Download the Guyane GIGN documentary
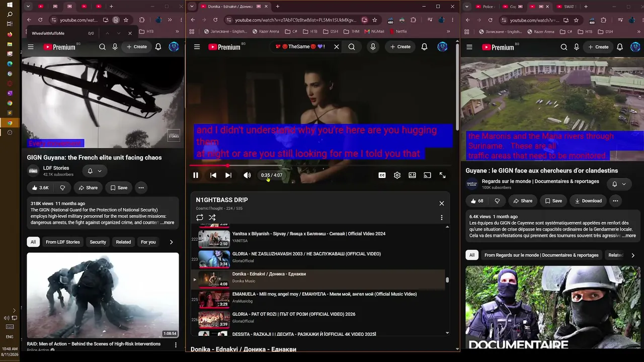Image resolution: width=644 pixels, height=362 pixels. click(x=588, y=201)
